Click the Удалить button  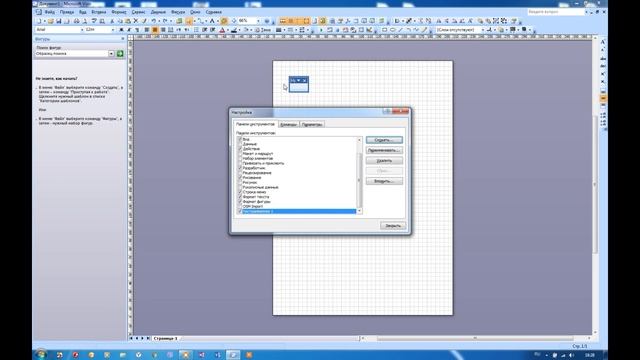point(384,160)
